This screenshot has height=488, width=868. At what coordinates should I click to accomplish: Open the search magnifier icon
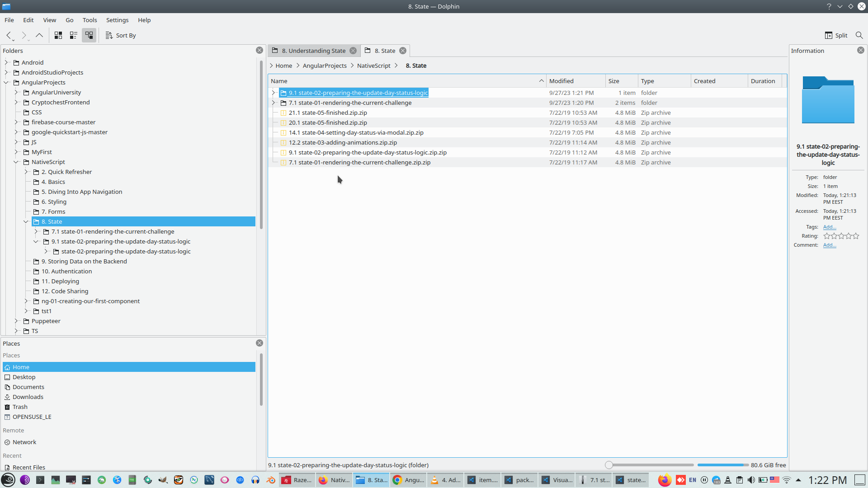[x=859, y=35]
